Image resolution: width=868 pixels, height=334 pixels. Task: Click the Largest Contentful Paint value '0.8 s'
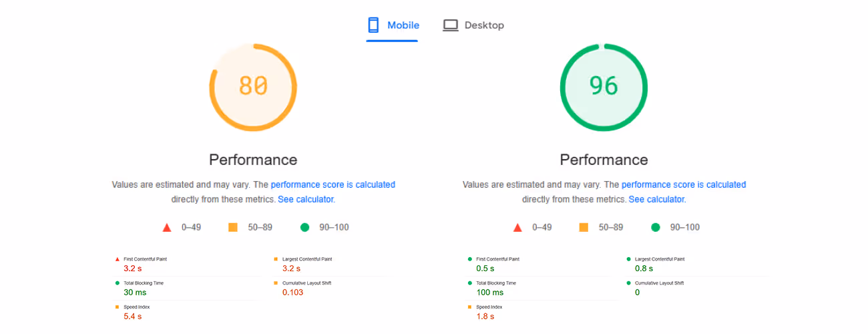coord(644,269)
